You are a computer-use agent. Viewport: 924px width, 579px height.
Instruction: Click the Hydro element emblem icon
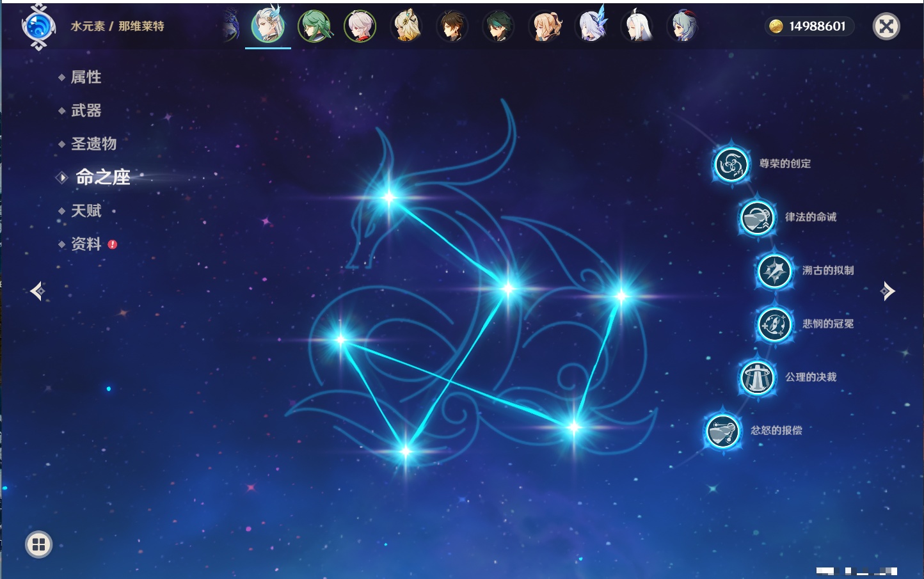pyautogui.click(x=38, y=26)
